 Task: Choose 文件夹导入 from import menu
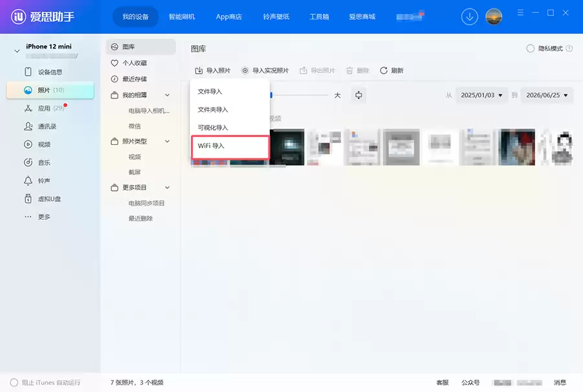230,109
